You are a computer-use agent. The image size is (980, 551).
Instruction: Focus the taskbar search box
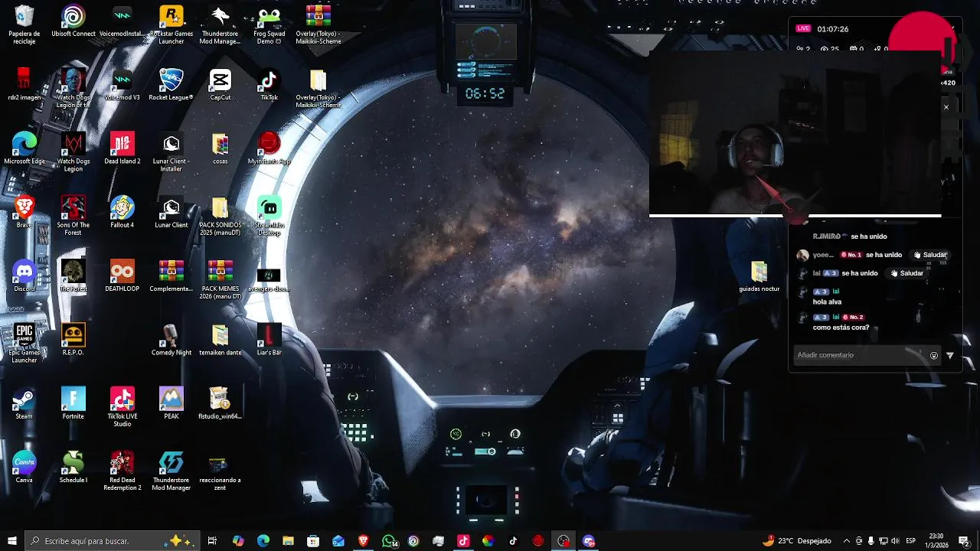coord(112,541)
